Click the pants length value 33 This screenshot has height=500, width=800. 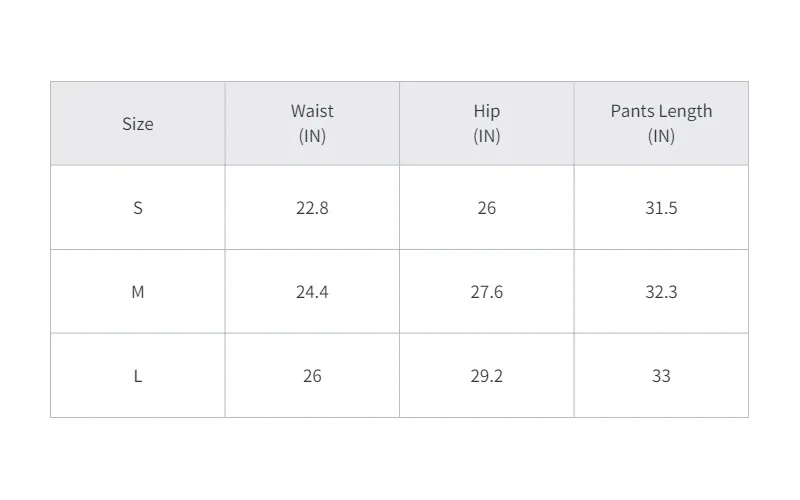661,376
